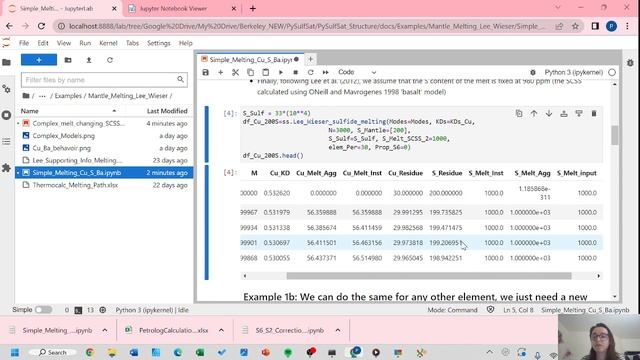Move the cell down with the arrow icon

click(x=549, y=113)
